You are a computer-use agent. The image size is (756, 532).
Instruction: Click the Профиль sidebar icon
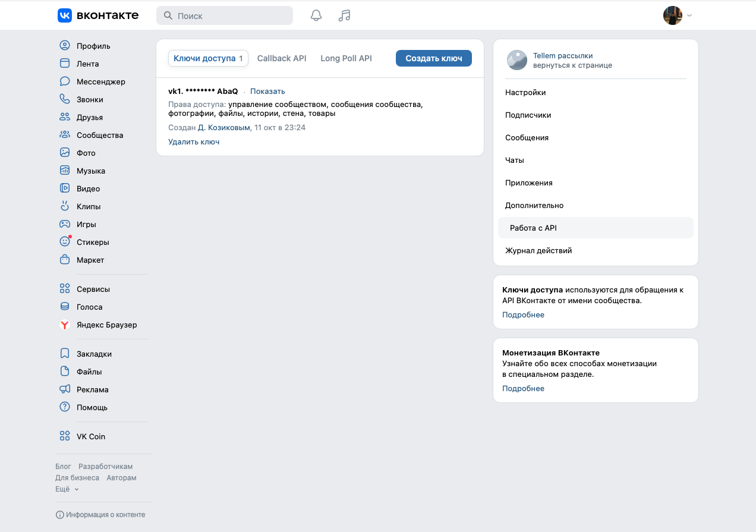tap(65, 46)
